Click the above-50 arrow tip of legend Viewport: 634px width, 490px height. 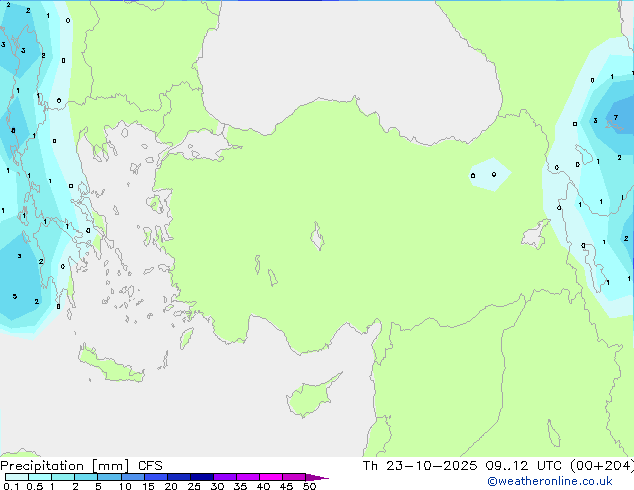click(317, 477)
